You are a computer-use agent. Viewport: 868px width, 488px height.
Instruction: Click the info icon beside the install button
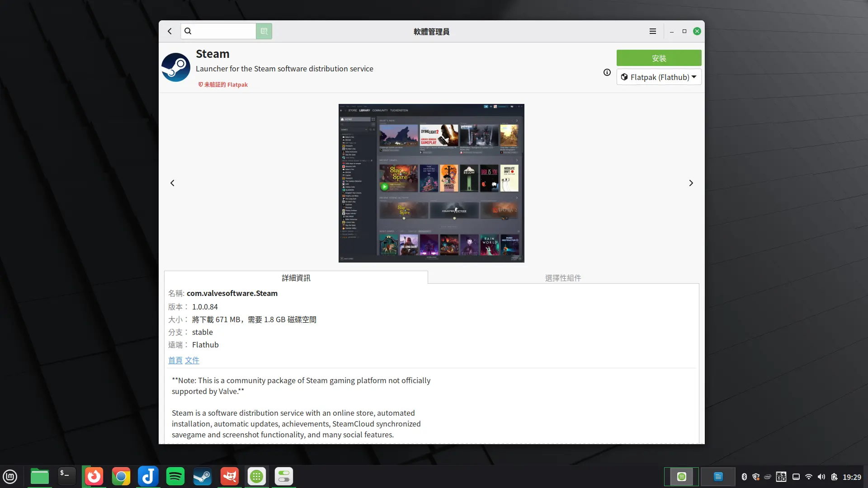(x=606, y=72)
